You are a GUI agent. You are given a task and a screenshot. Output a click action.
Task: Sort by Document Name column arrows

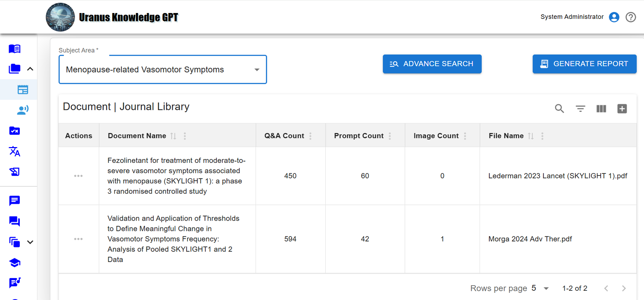click(x=174, y=136)
